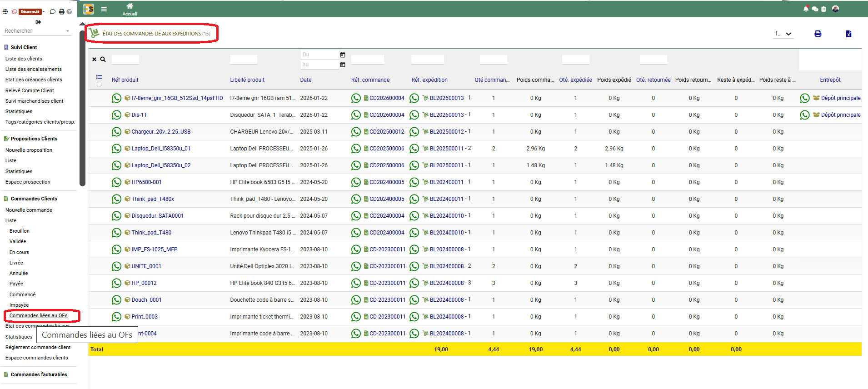Screen dimensions: 868x389
Task: Click Commandes liées au OFs link
Action: coord(38,315)
